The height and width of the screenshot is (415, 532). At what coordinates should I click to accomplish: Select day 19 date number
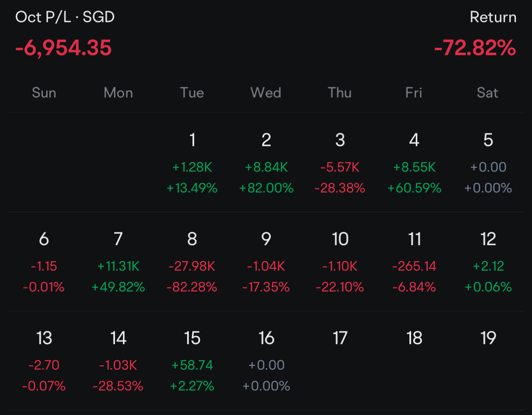point(488,338)
